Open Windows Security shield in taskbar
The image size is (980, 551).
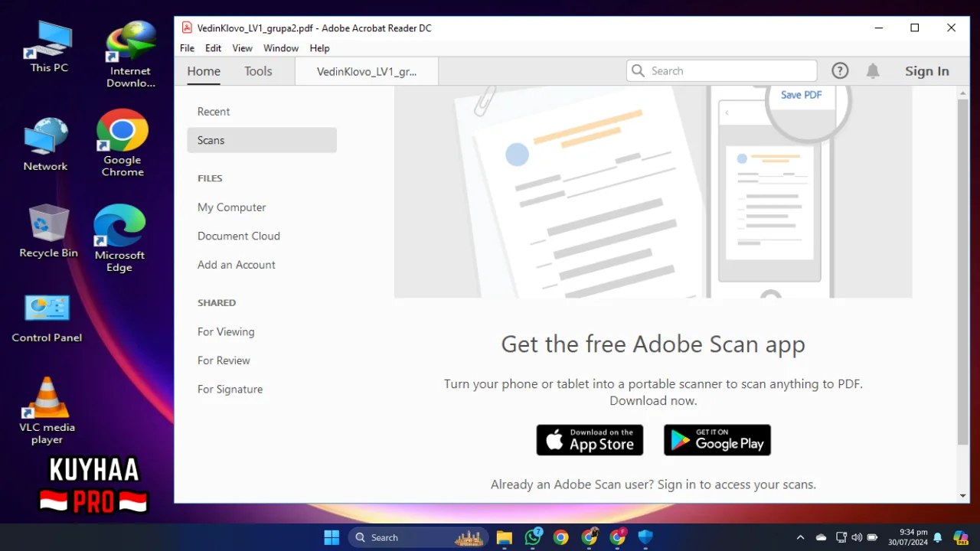click(x=645, y=537)
